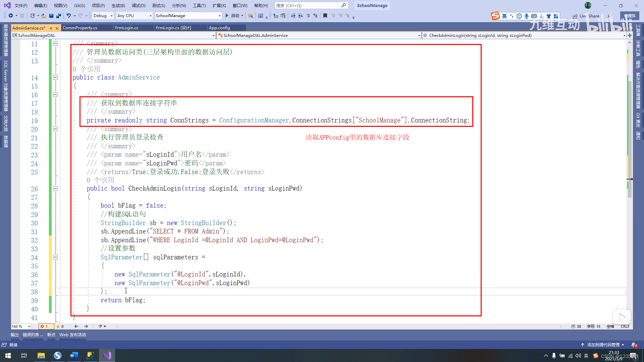The width and height of the screenshot is (644, 362).
Task: Collapse the AdminService class at line 14
Action: pyautogui.click(x=55, y=77)
